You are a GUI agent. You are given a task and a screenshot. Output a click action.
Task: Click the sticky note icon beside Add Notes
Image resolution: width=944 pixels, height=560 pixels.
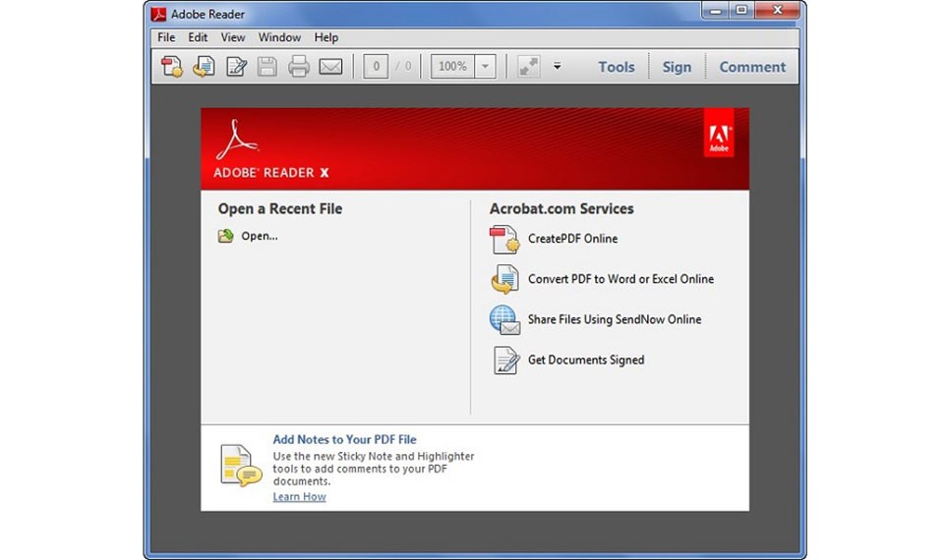point(241,465)
